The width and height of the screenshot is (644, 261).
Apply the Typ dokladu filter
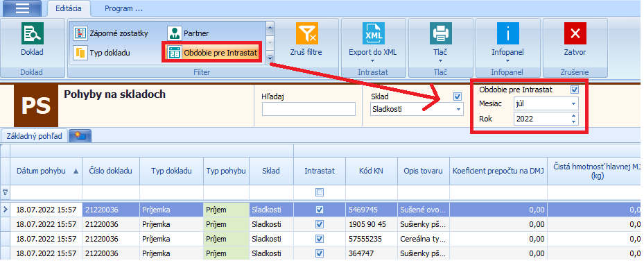(102, 53)
